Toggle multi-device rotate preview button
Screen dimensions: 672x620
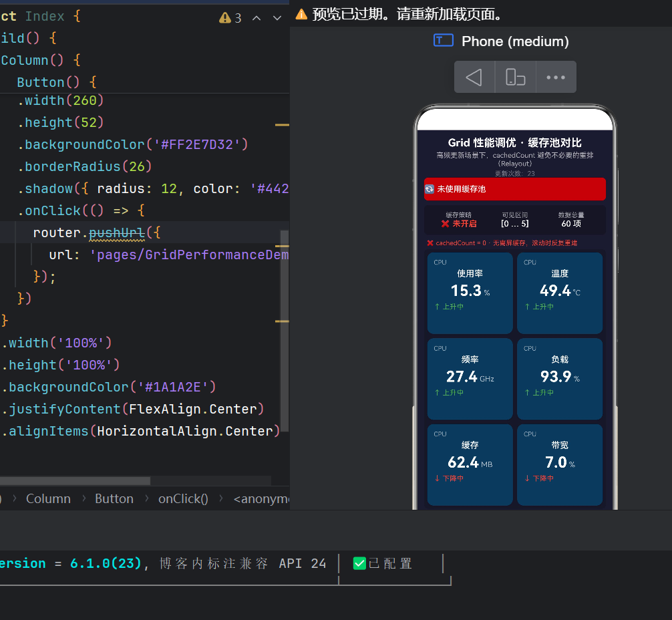515,77
